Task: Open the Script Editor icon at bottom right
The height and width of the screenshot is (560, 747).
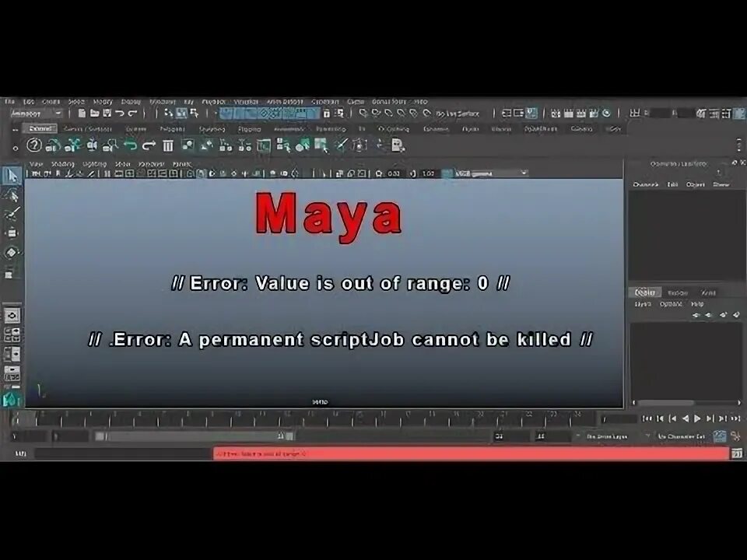Action: [x=737, y=453]
